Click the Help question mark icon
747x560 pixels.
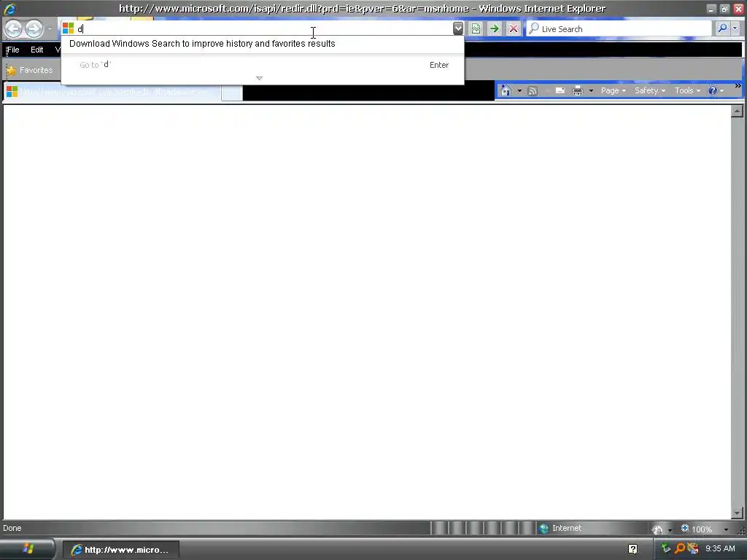pos(712,90)
